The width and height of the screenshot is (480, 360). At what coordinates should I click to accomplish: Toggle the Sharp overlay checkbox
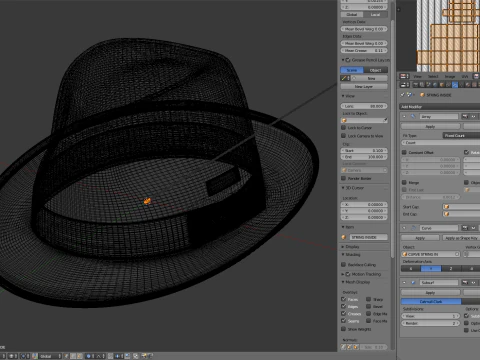tap(369, 299)
